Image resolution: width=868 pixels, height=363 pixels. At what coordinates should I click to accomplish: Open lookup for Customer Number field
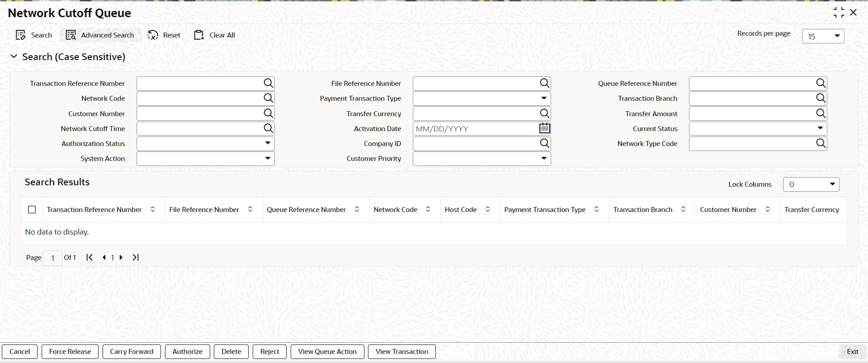(x=268, y=113)
